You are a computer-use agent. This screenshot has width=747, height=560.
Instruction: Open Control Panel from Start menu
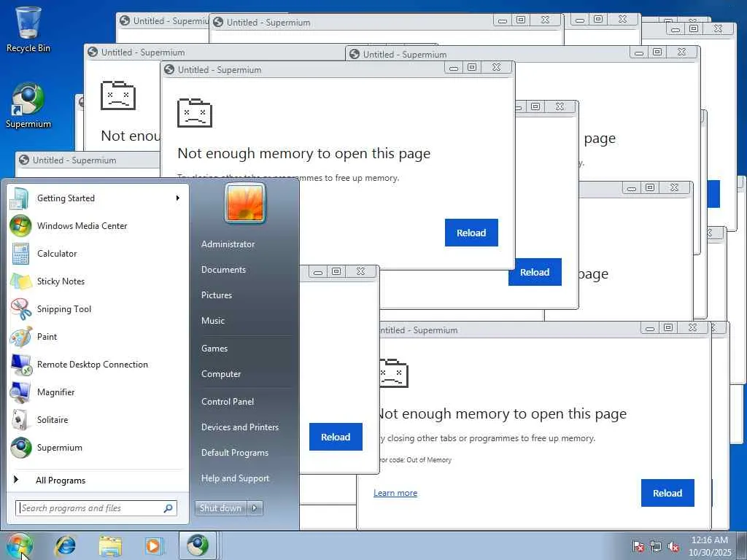pyautogui.click(x=228, y=402)
